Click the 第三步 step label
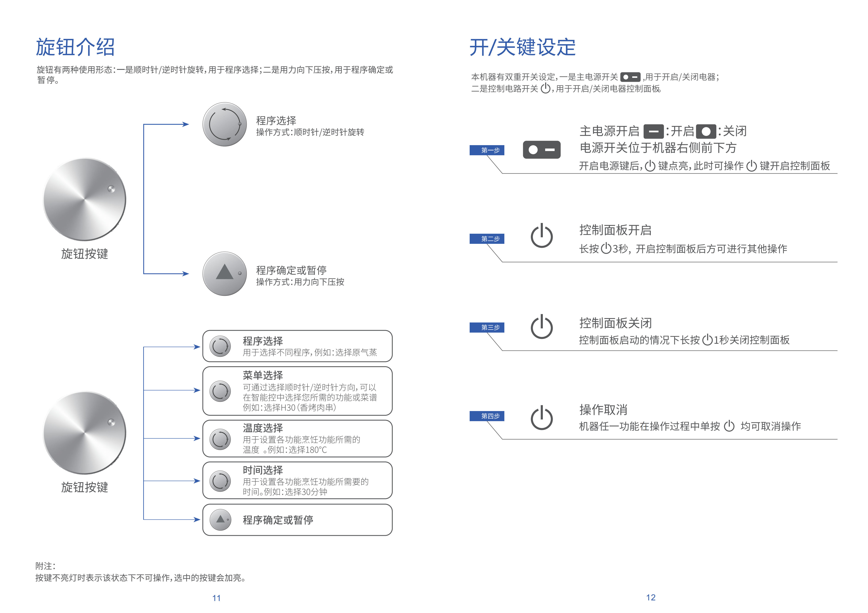 point(486,327)
